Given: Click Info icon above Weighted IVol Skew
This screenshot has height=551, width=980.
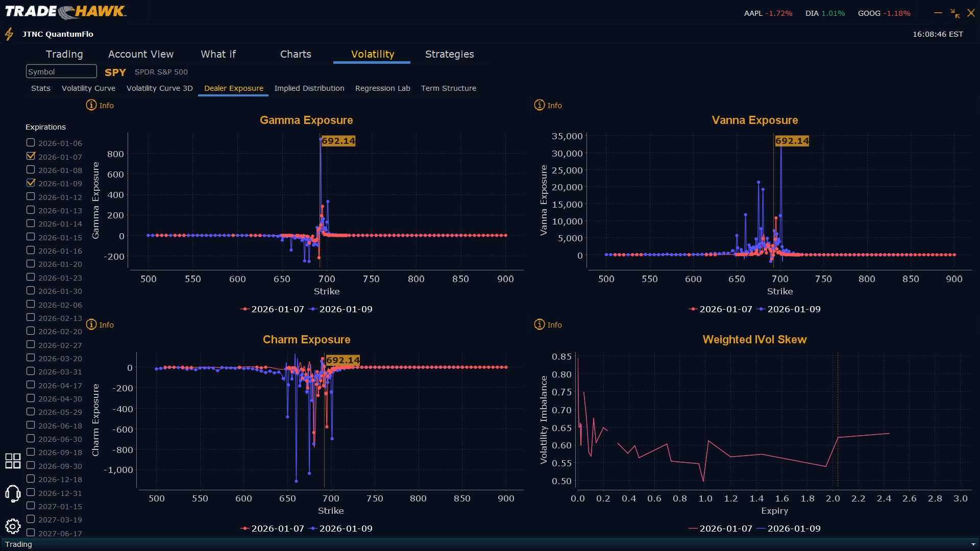Looking at the screenshot, I should pos(540,324).
